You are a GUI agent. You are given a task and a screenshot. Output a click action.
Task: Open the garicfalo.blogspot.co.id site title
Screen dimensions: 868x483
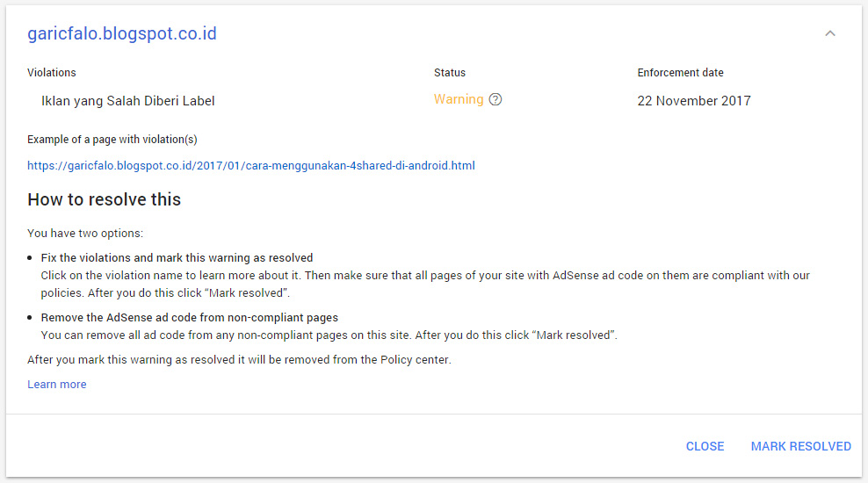pos(122,34)
